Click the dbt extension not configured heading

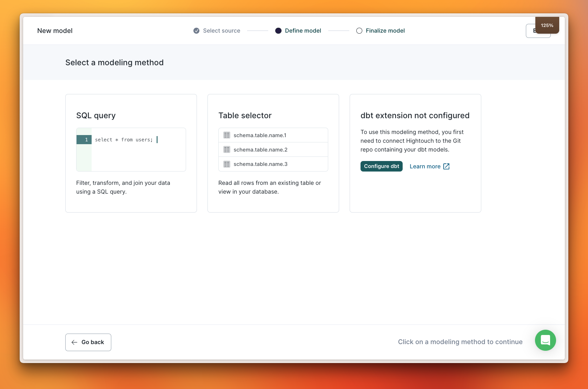[415, 116]
